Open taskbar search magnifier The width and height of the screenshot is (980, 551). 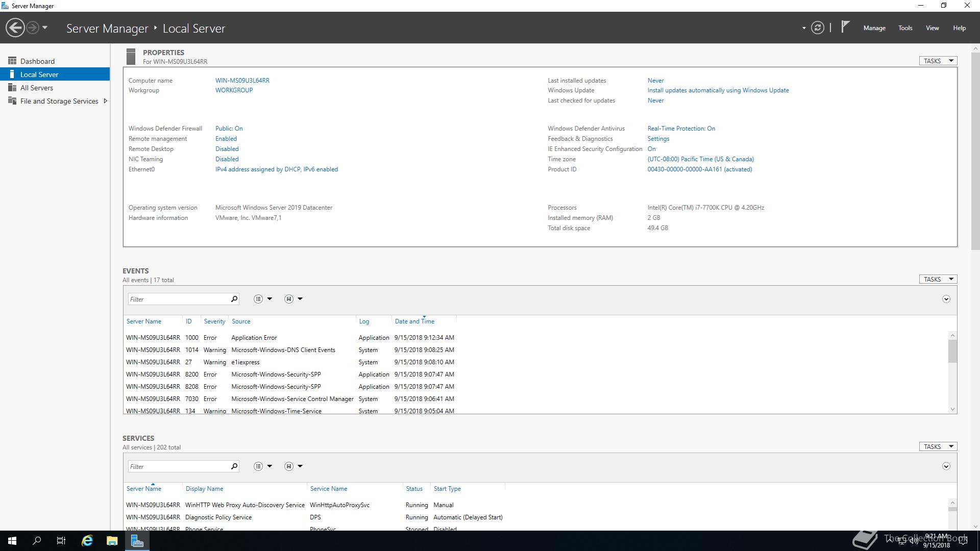37,541
